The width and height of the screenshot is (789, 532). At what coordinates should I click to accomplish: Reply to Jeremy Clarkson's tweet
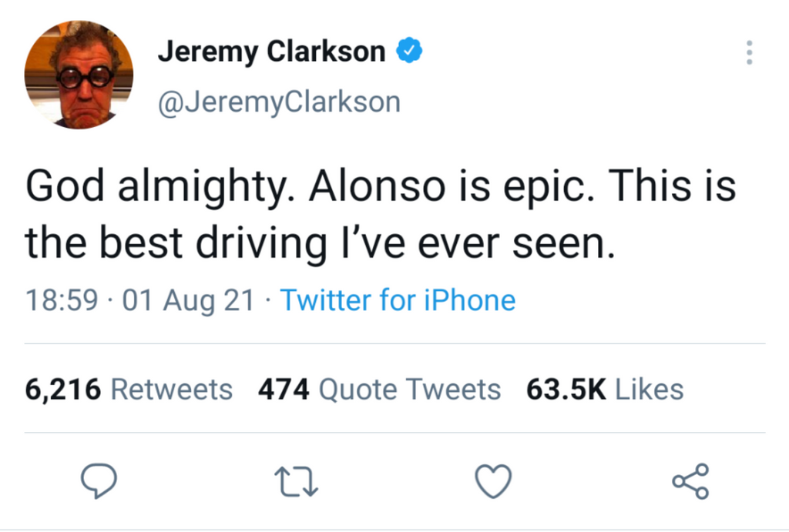coord(99,482)
